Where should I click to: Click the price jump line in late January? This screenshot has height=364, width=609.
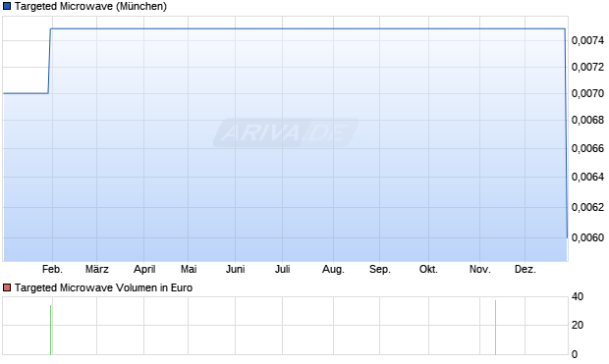49,61
